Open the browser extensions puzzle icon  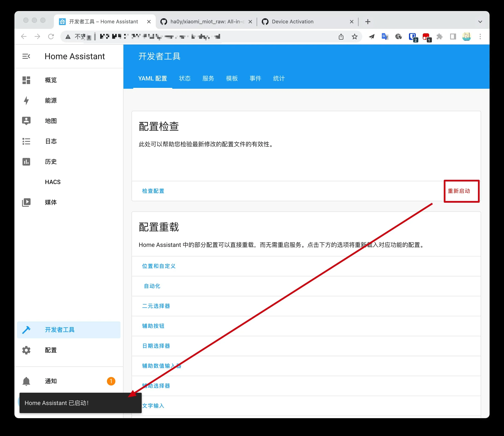pos(439,37)
